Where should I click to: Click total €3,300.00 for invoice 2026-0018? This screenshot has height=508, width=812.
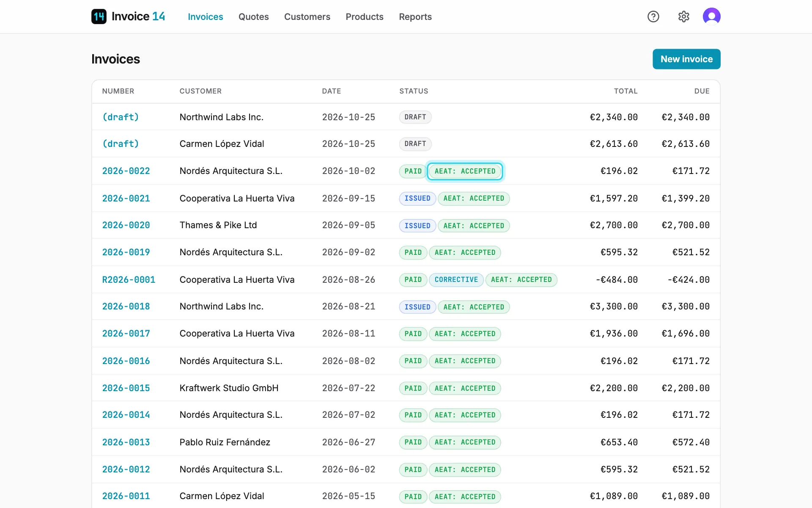pyautogui.click(x=614, y=306)
